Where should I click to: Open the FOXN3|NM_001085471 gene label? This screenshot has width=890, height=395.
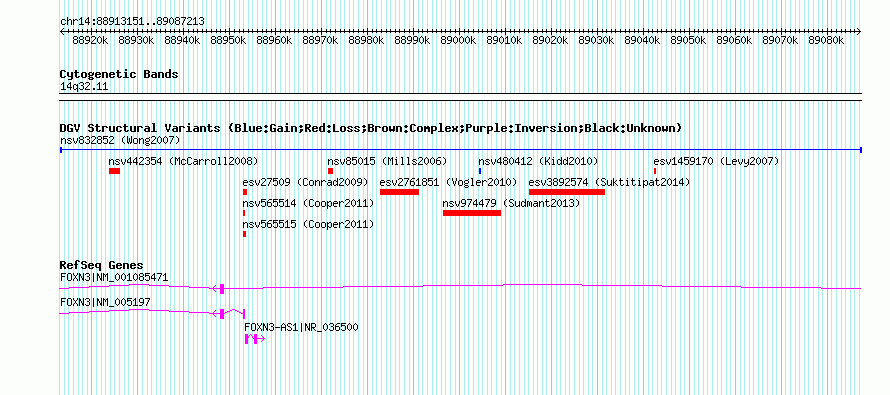(114, 278)
